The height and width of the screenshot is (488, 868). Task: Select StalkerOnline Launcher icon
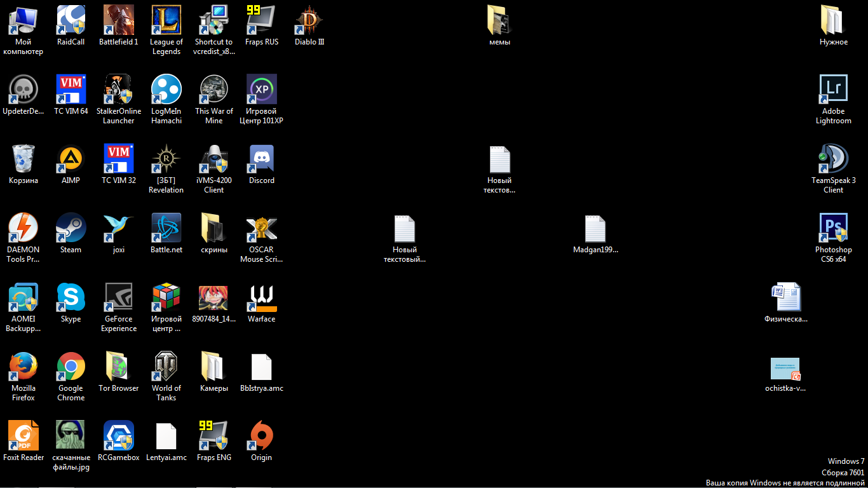(119, 90)
